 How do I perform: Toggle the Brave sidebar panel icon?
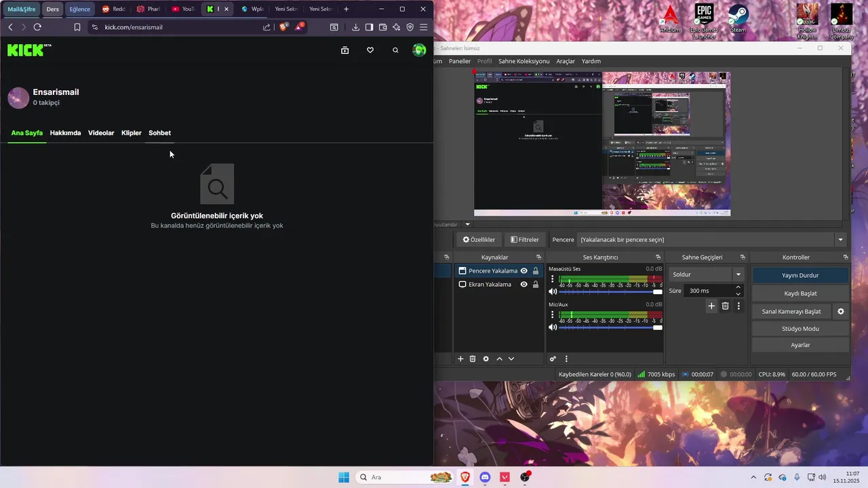point(369,27)
